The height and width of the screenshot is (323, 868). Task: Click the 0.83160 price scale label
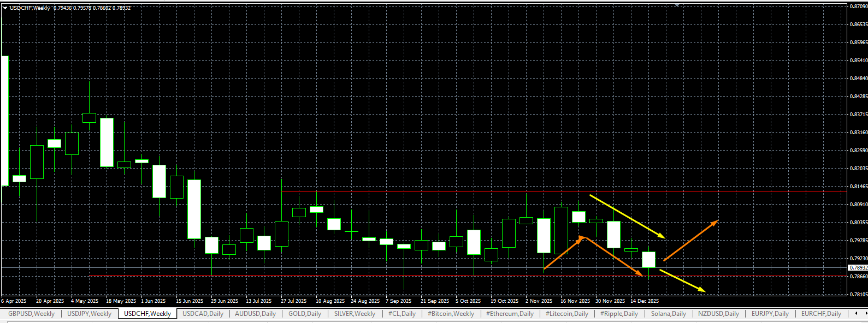point(859,133)
